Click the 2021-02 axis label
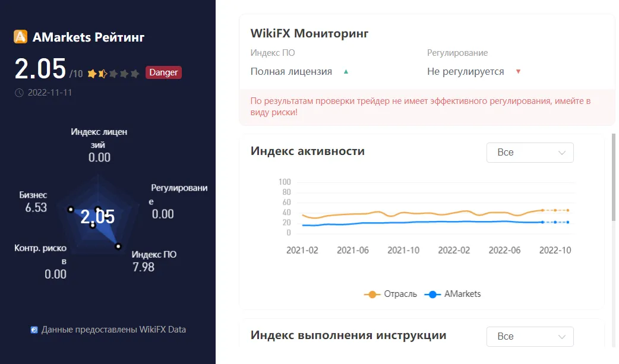This screenshot has width=619, height=364. [302, 251]
